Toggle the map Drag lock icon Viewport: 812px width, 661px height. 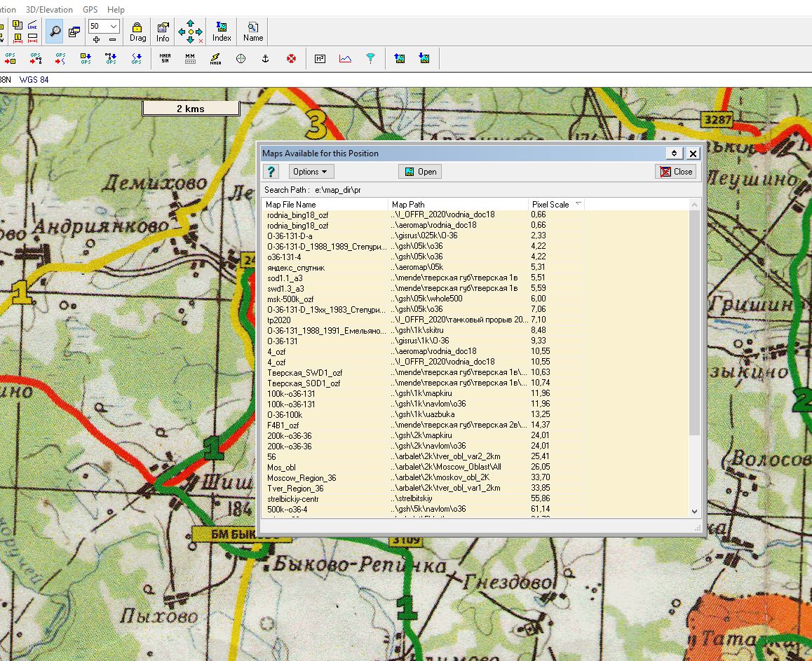pyautogui.click(x=137, y=32)
